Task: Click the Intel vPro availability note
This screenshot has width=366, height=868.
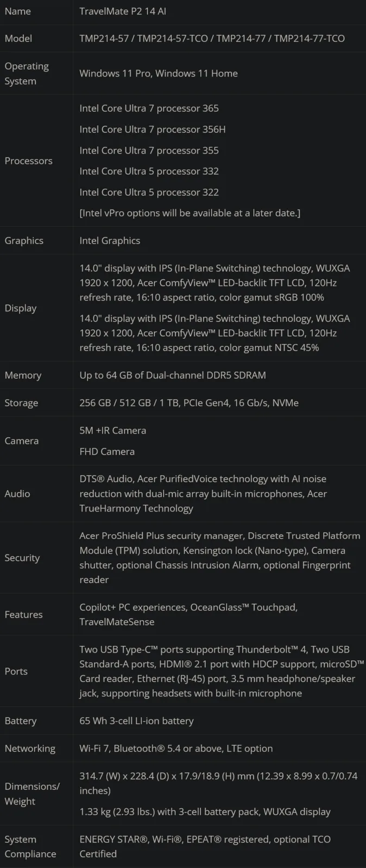Action: click(190, 213)
